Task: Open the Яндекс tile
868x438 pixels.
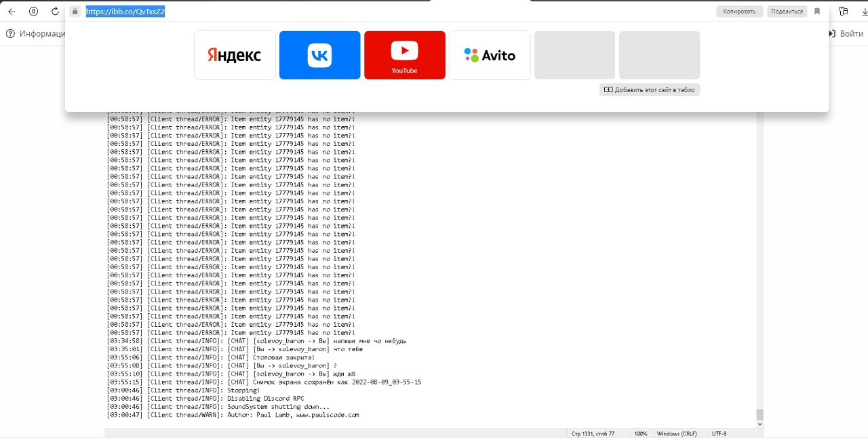Action: pyautogui.click(x=235, y=56)
